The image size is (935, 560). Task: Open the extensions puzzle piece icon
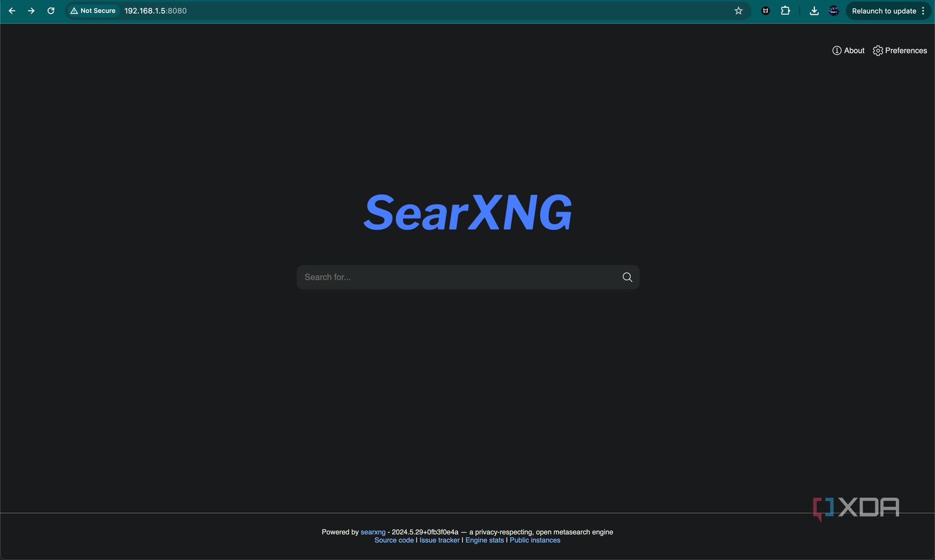(x=785, y=10)
